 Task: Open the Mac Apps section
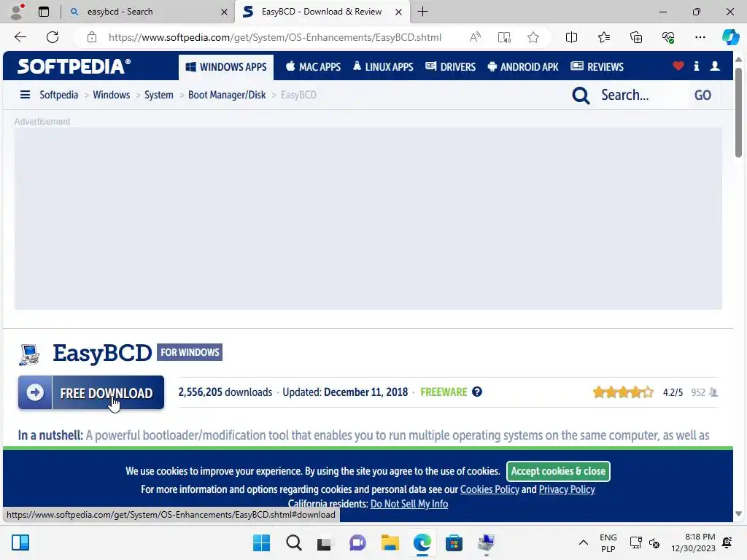[x=313, y=67]
